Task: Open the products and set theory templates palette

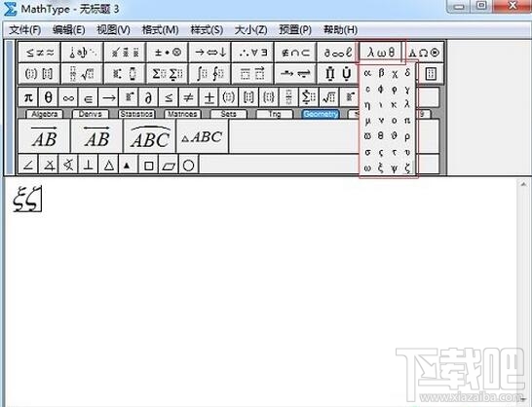Action: pos(337,74)
